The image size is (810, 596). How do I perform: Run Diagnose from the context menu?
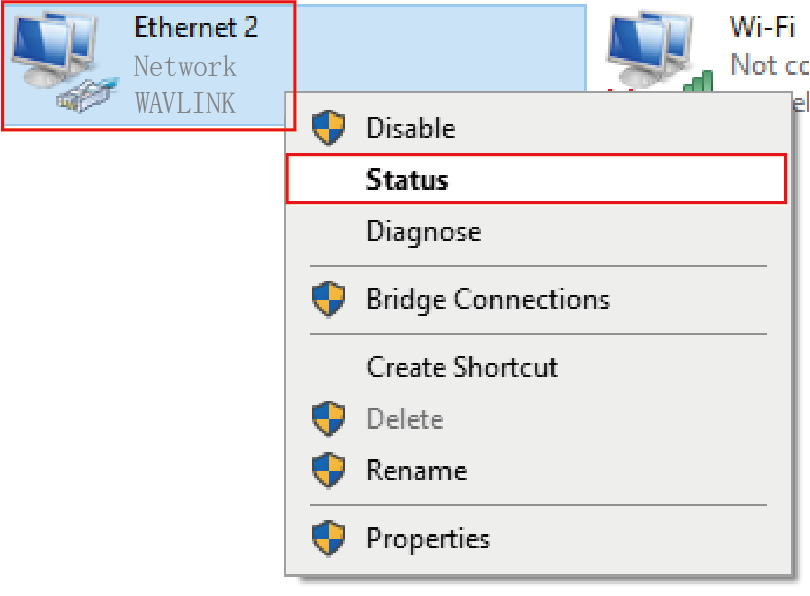coord(423,232)
